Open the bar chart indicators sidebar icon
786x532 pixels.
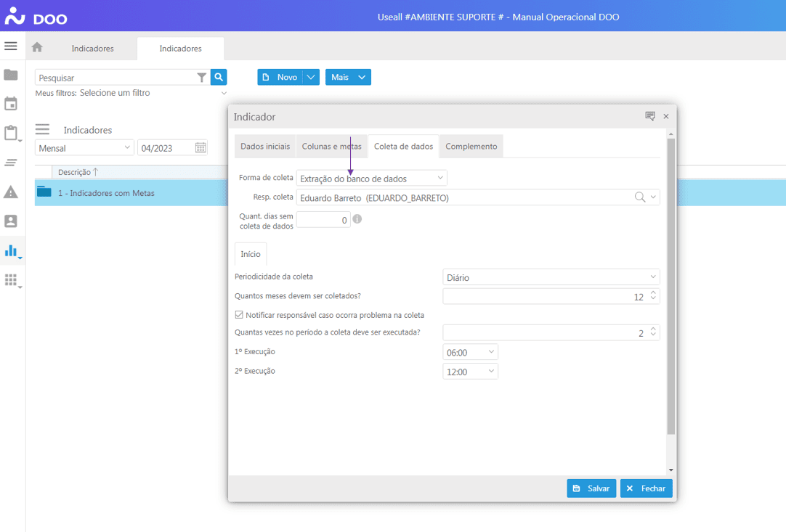tap(11, 250)
